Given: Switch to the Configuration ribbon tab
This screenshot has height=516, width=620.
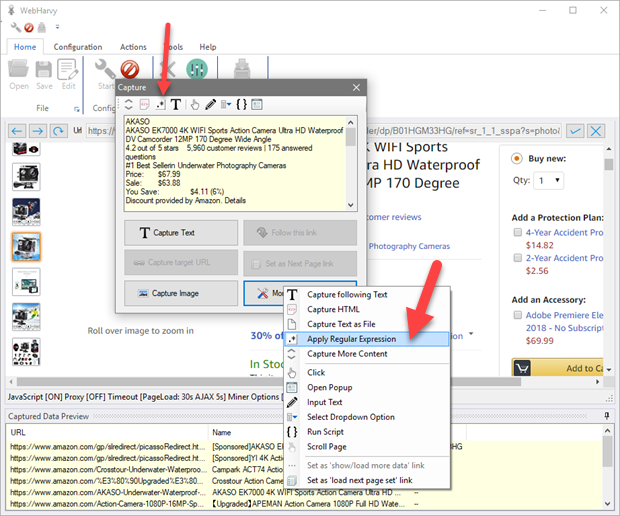Looking at the screenshot, I should coord(78,47).
